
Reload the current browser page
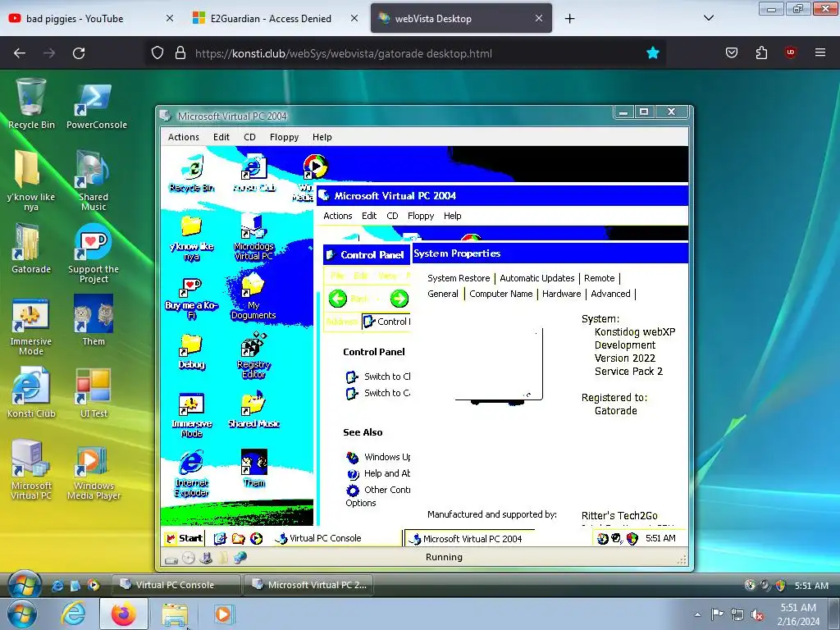[x=79, y=53]
